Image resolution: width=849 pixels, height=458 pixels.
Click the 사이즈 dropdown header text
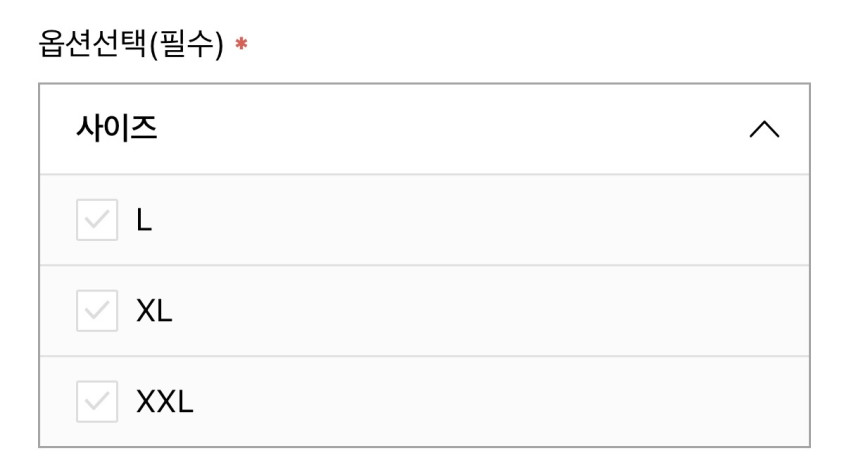point(116,129)
